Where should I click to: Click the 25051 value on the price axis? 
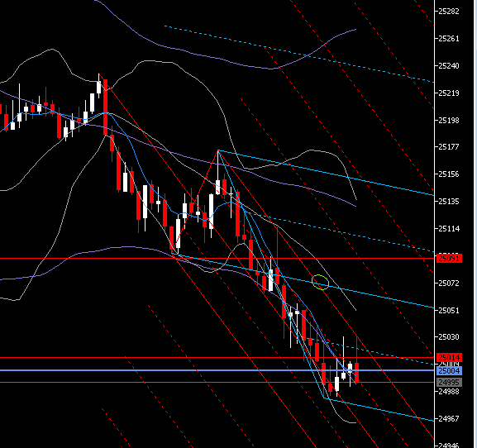[x=449, y=311]
